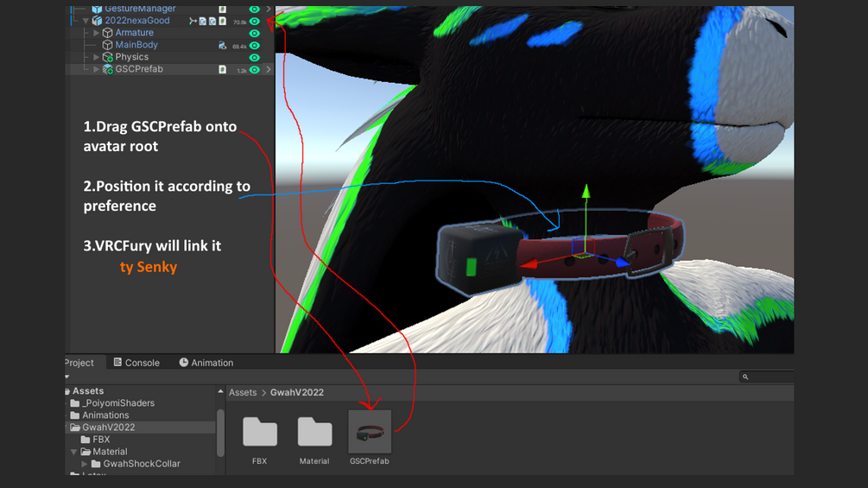
Task: Expand the GwahShockCollar folder arrow
Action: point(84,464)
